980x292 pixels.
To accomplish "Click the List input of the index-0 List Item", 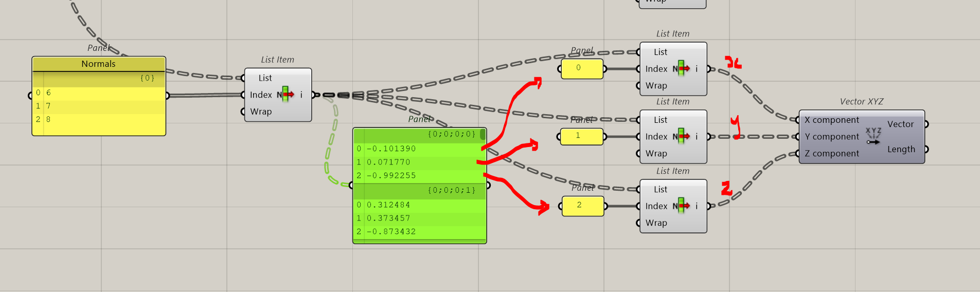I will (x=661, y=52).
